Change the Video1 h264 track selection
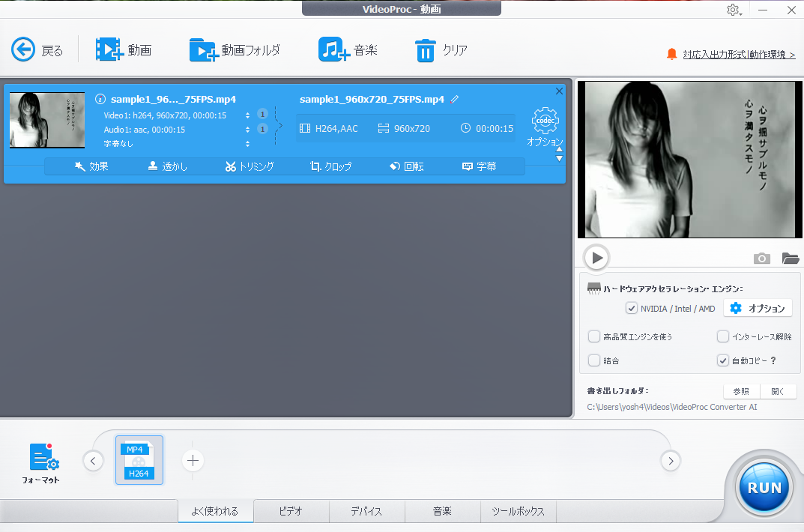This screenshot has width=804, height=532. tap(248, 115)
